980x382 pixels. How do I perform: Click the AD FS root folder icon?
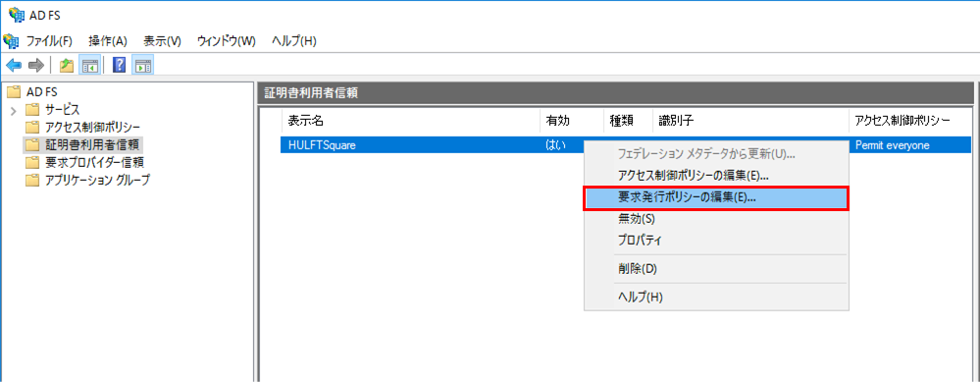(x=14, y=92)
